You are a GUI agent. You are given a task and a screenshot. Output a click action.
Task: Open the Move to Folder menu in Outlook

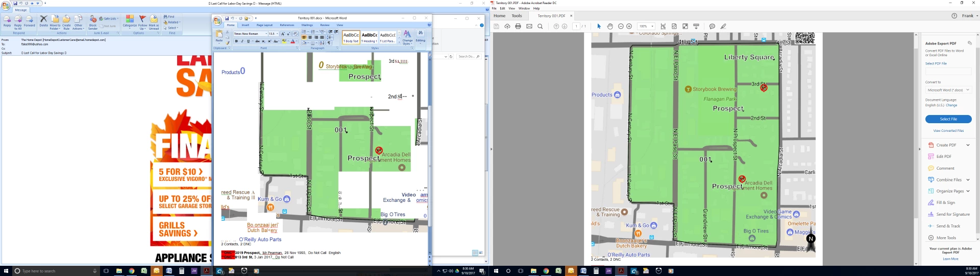pos(55,22)
